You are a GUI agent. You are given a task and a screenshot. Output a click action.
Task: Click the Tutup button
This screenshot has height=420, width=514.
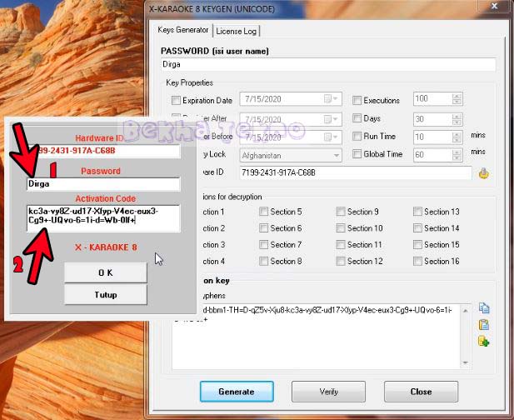[x=106, y=295]
